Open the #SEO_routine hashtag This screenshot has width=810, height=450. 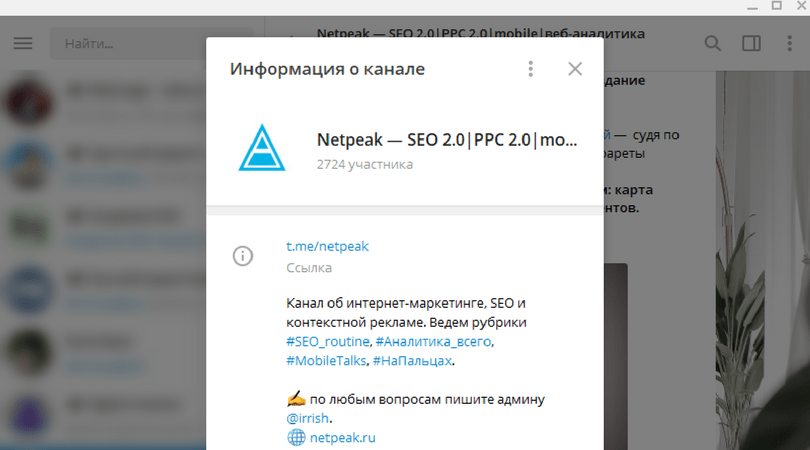coord(328,342)
